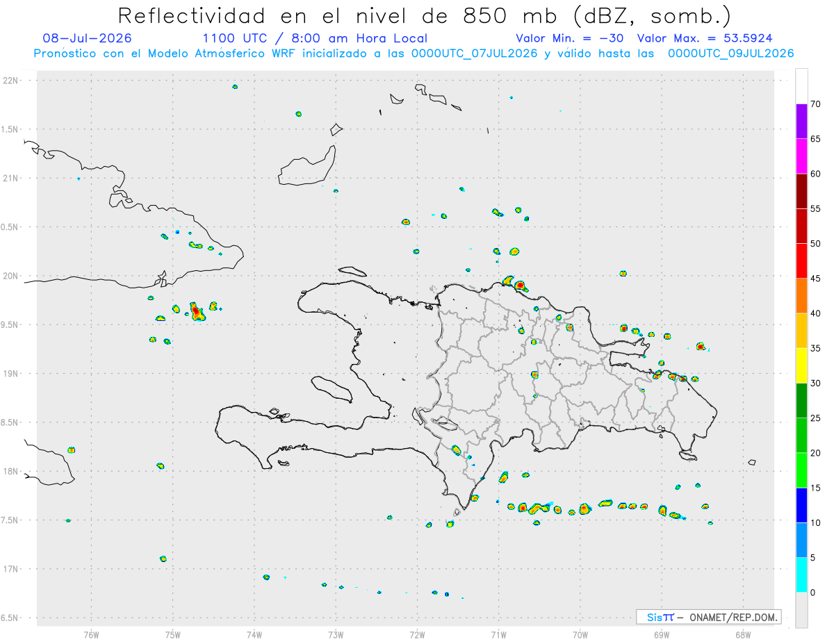Click the '71W' longitude label
The image size is (834, 644).
[x=498, y=634]
